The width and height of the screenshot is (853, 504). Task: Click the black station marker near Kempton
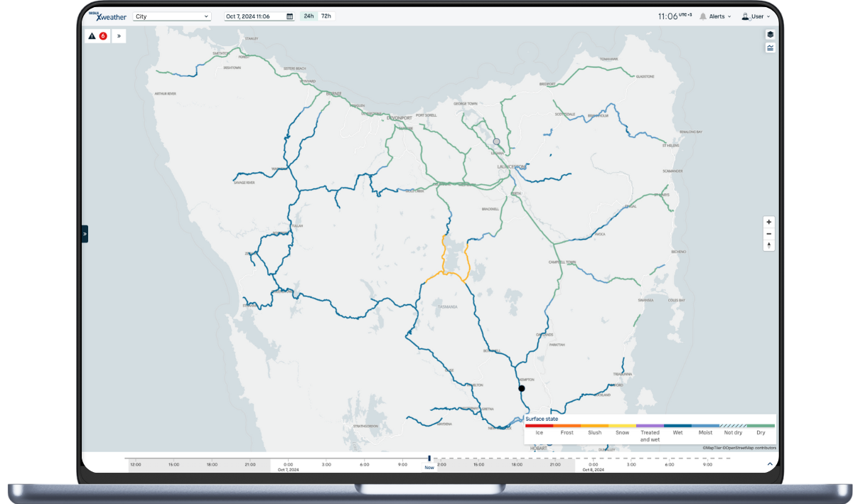(521, 388)
